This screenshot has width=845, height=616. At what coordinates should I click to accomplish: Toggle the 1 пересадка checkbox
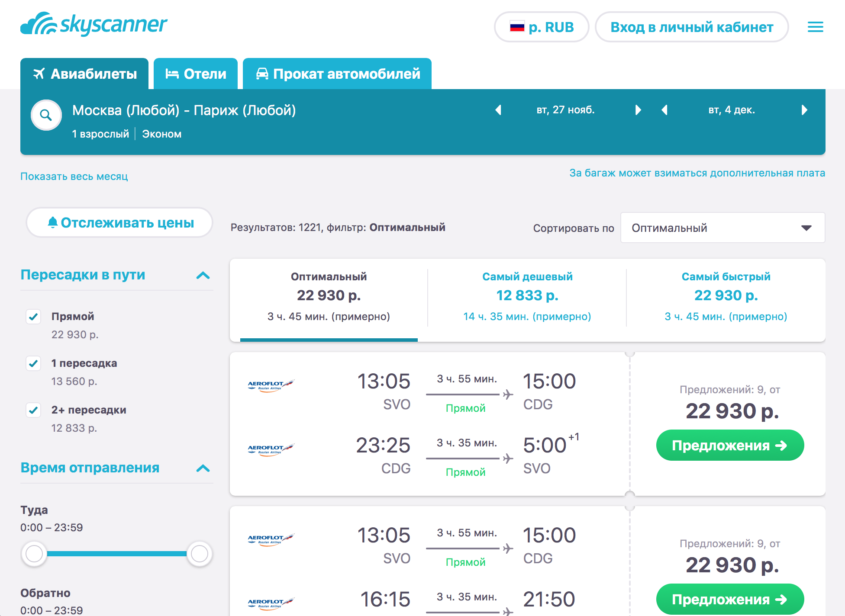pos(33,363)
